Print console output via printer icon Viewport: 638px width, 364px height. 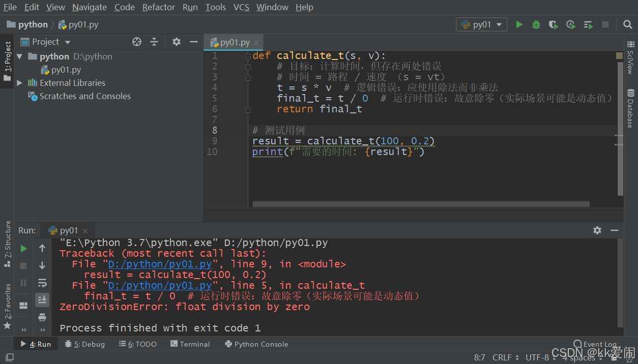pyautogui.click(x=42, y=317)
